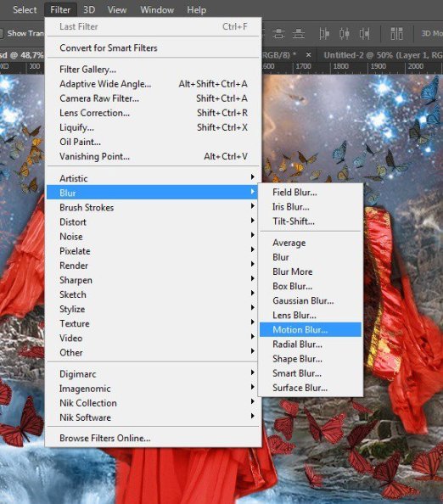443x504 pixels.
Task: Open Lens Blur dialog
Action: pyautogui.click(x=311, y=315)
